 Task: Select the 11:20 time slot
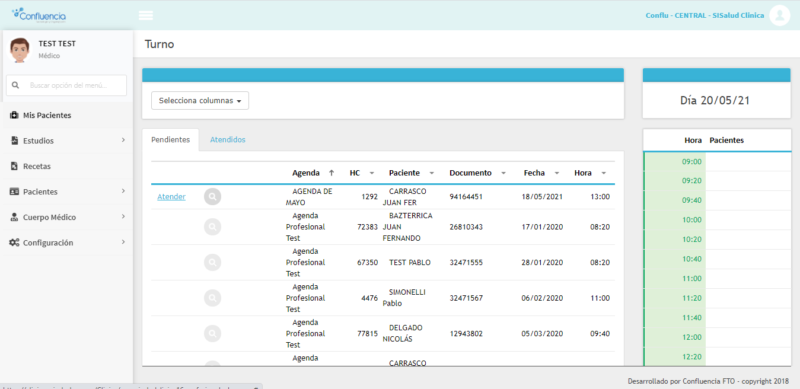click(x=691, y=298)
